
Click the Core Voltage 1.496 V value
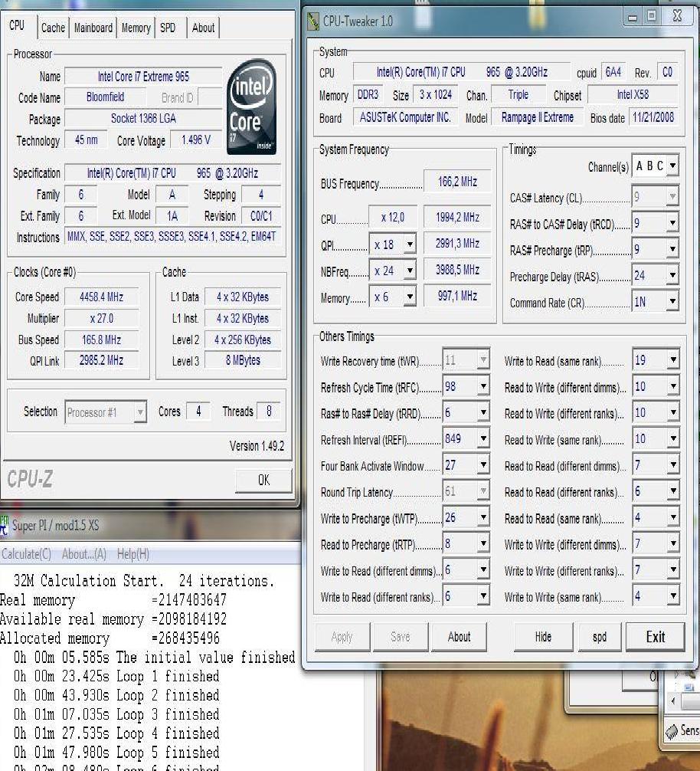(x=196, y=140)
